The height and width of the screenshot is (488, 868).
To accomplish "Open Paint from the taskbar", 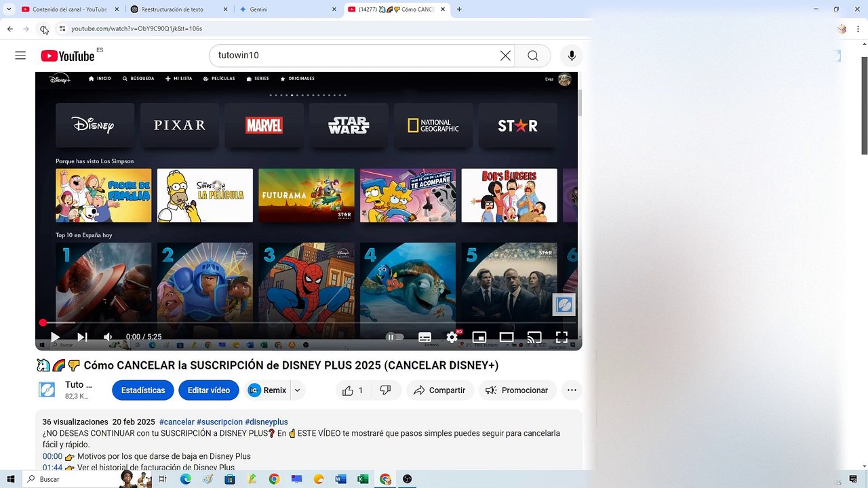I will pos(208,479).
